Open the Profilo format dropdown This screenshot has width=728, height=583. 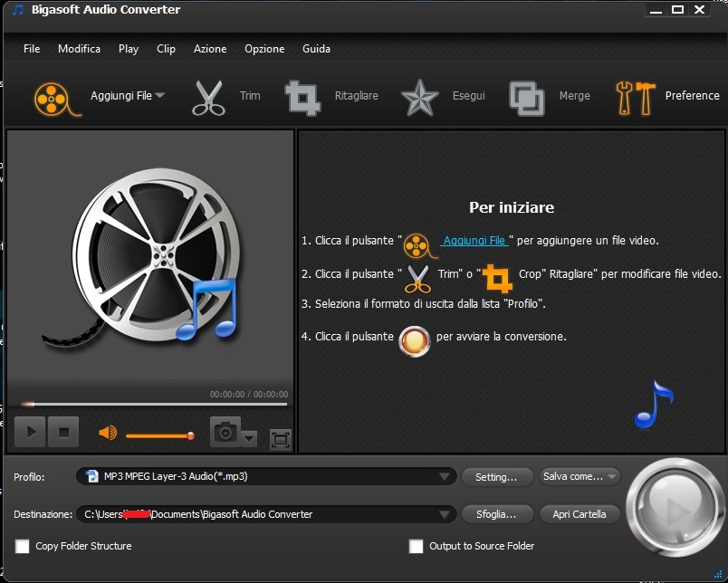coord(445,477)
